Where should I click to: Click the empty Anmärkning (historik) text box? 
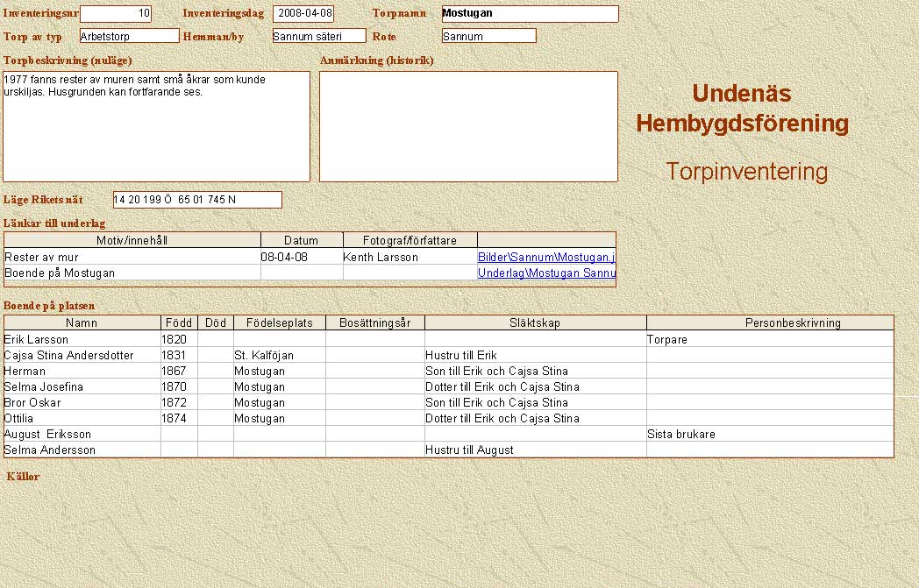pos(468,126)
